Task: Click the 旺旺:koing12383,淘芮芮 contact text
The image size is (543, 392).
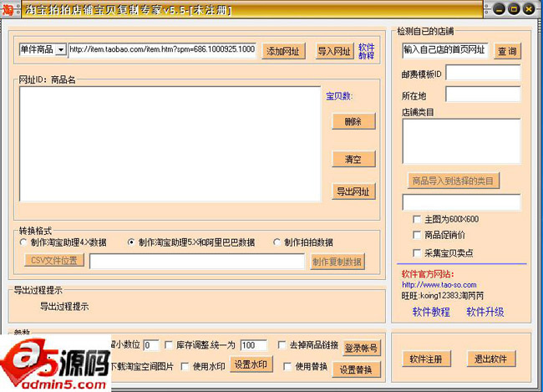Action: point(443,296)
